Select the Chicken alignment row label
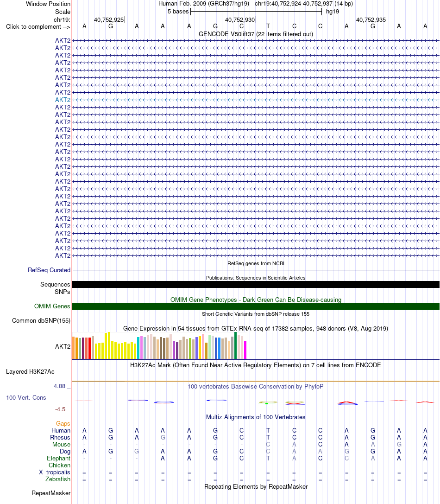This screenshot has width=440, height=504. click(x=59, y=466)
